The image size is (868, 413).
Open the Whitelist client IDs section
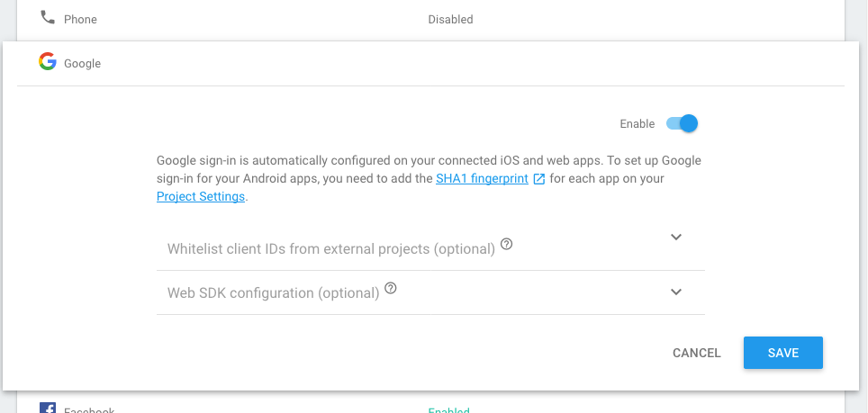pyautogui.click(x=430, y=248)
